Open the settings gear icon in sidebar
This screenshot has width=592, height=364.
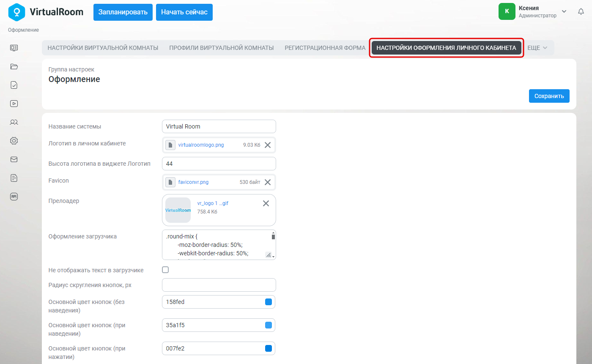[14, 141]
